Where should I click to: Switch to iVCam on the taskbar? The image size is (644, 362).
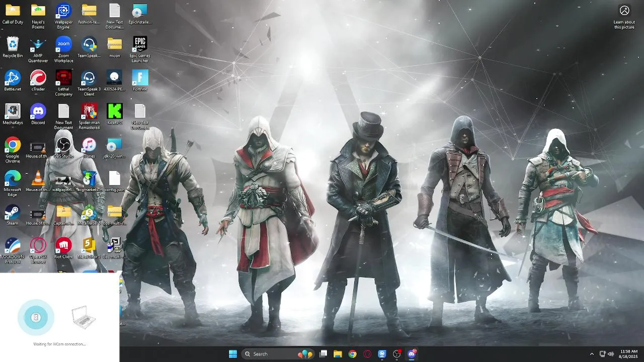point(382,354)
